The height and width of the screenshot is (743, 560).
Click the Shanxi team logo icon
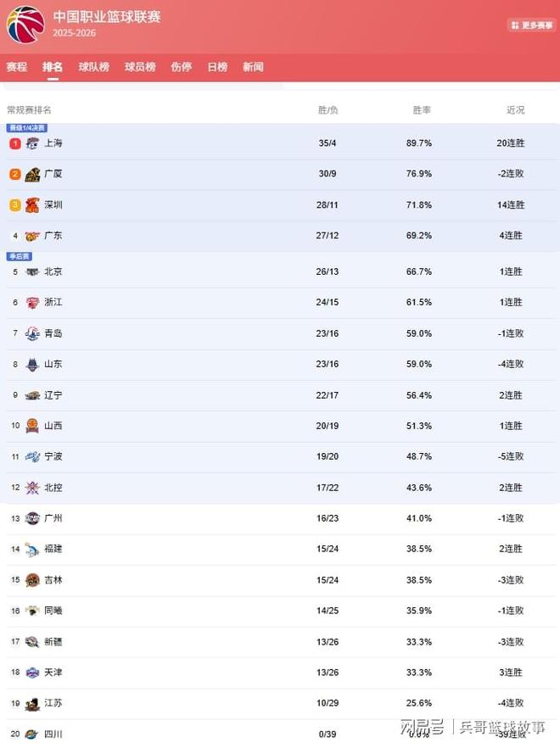(x=32, y=426)
